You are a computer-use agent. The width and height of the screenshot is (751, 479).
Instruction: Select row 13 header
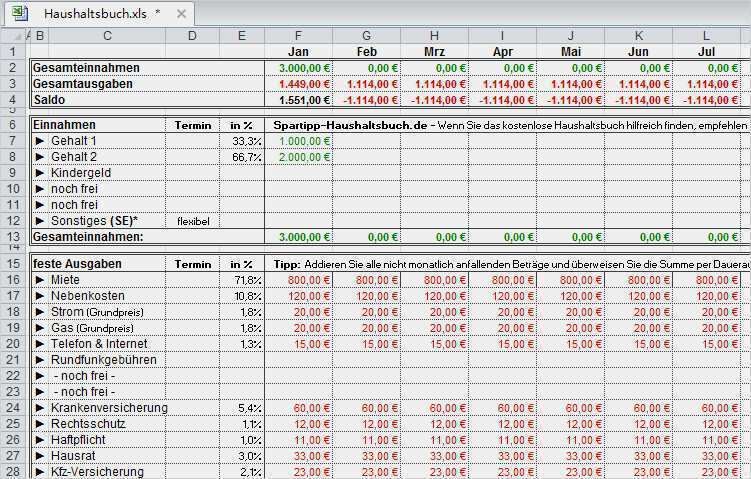coord(14,237)
